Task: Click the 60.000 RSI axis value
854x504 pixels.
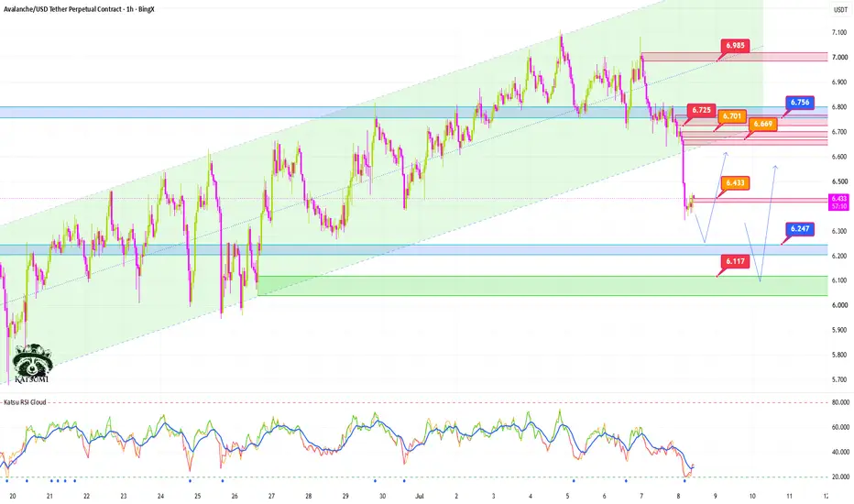Action: 840,427
